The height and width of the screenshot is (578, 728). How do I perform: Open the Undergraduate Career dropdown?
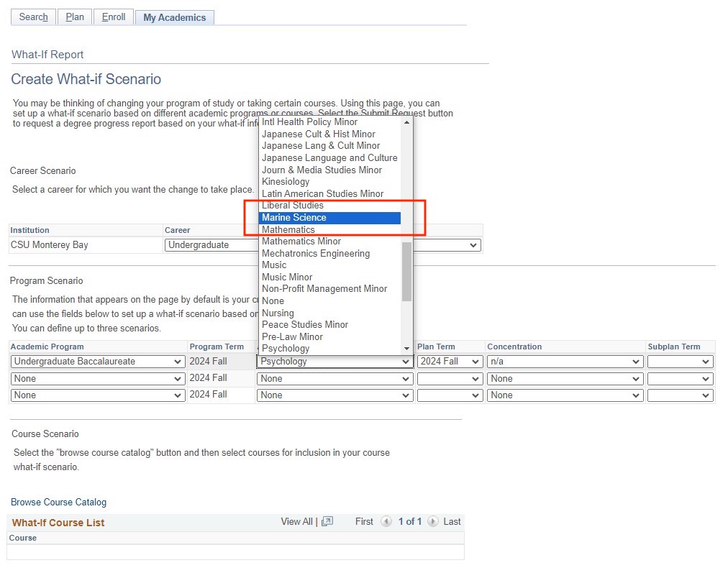coord(210,245)
